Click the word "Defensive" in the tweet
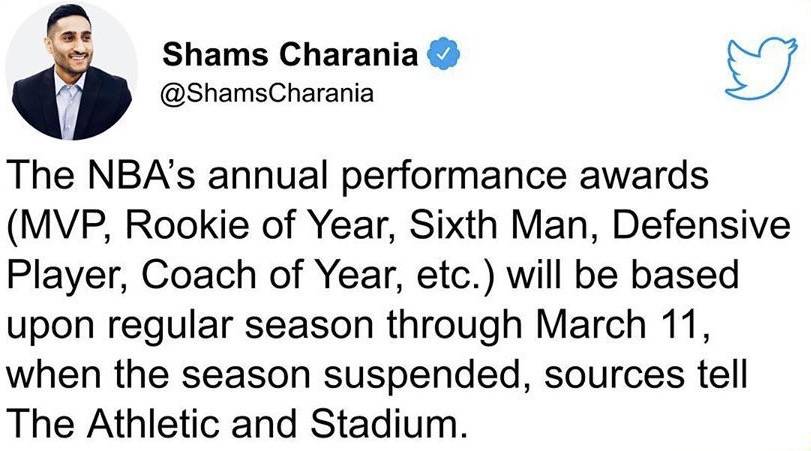Image resolution: width=811 pixels, height=451 pixels. tap(701, 226)
